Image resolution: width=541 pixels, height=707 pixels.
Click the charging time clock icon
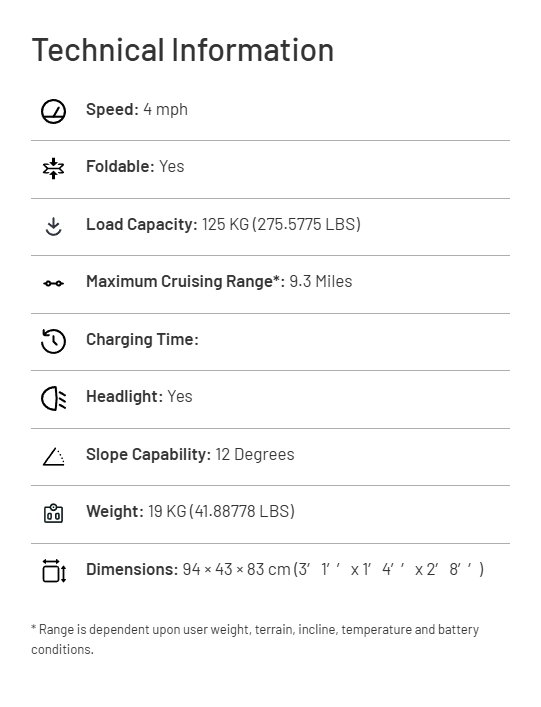coord(53,341)
